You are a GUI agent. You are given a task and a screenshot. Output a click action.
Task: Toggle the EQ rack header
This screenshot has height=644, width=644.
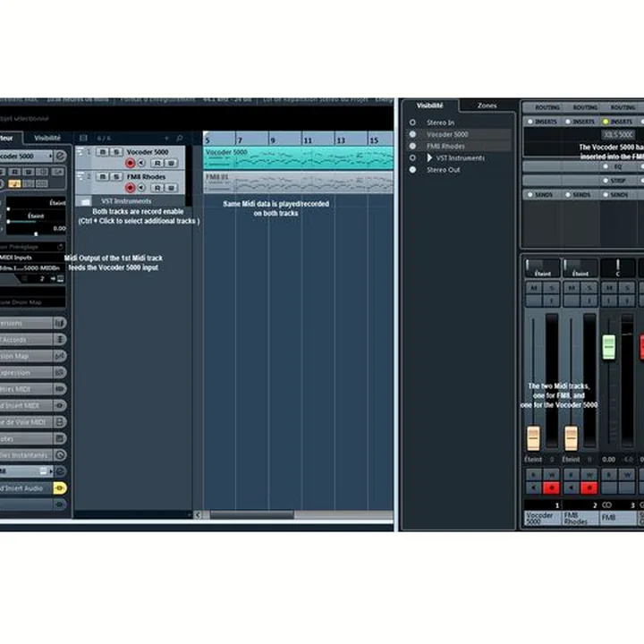point(618,166)
